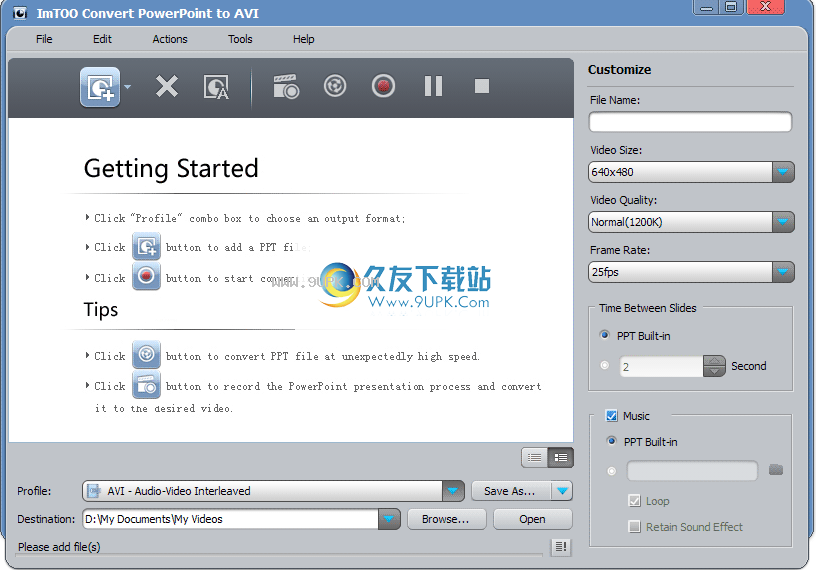Click the Add file icon in Getting Started
The height and width of the screenshot is (570, 816).
click(146, 247)
